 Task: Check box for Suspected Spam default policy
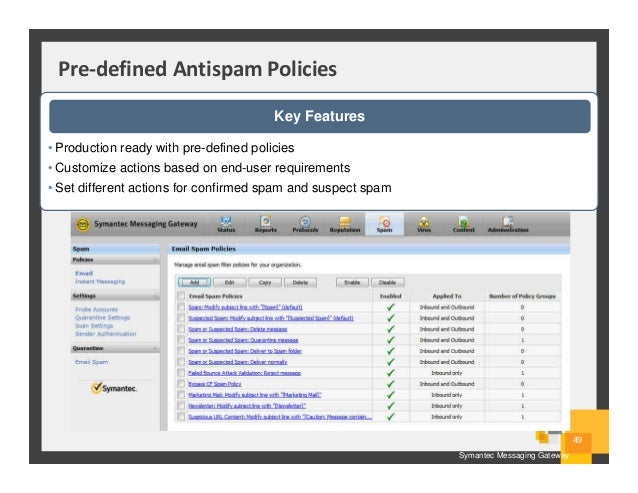pos(181,318)
